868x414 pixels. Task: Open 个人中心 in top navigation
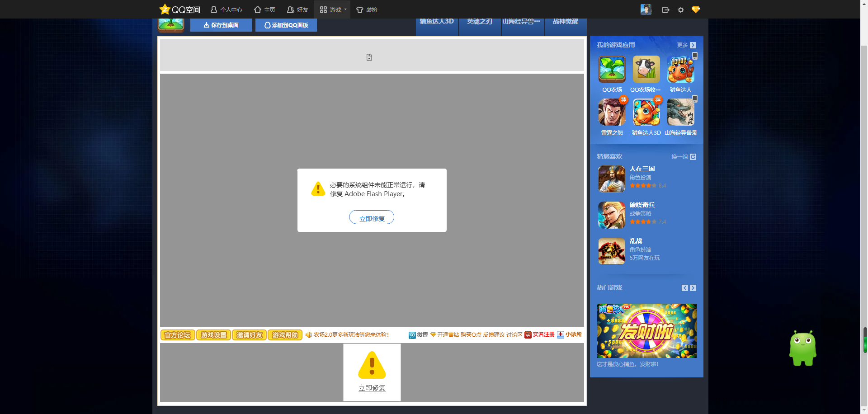[226, 9]
